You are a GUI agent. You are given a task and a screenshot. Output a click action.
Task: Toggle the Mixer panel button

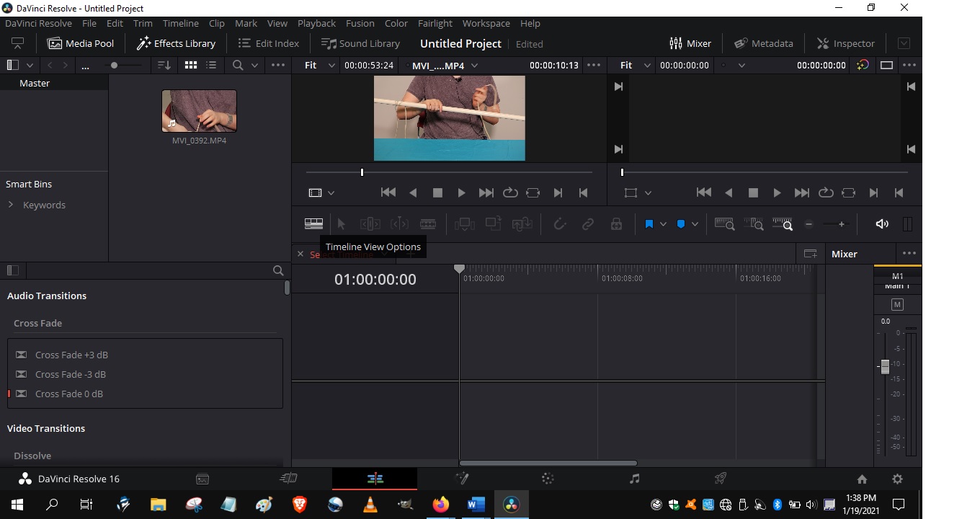click(x=690, y=43)
